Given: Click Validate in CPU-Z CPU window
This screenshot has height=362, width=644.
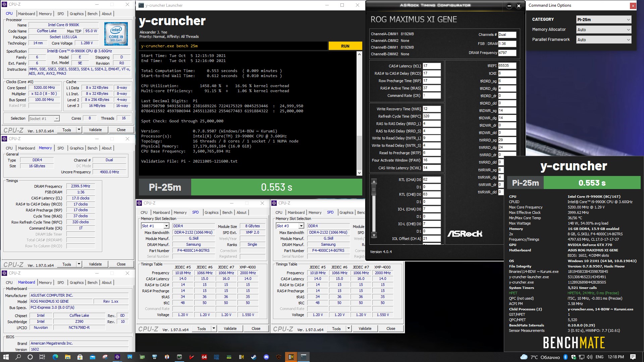Looking at the screenshot, I should [95, 130].
